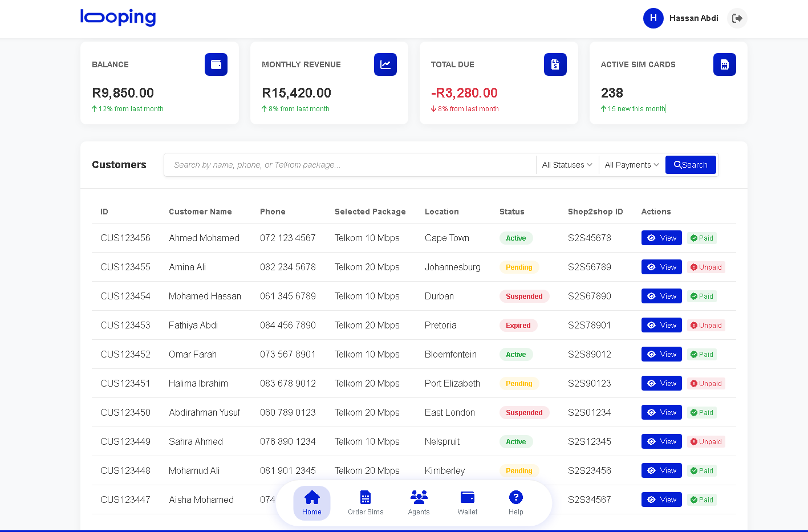Click the Looping logo

coord(117,18)
